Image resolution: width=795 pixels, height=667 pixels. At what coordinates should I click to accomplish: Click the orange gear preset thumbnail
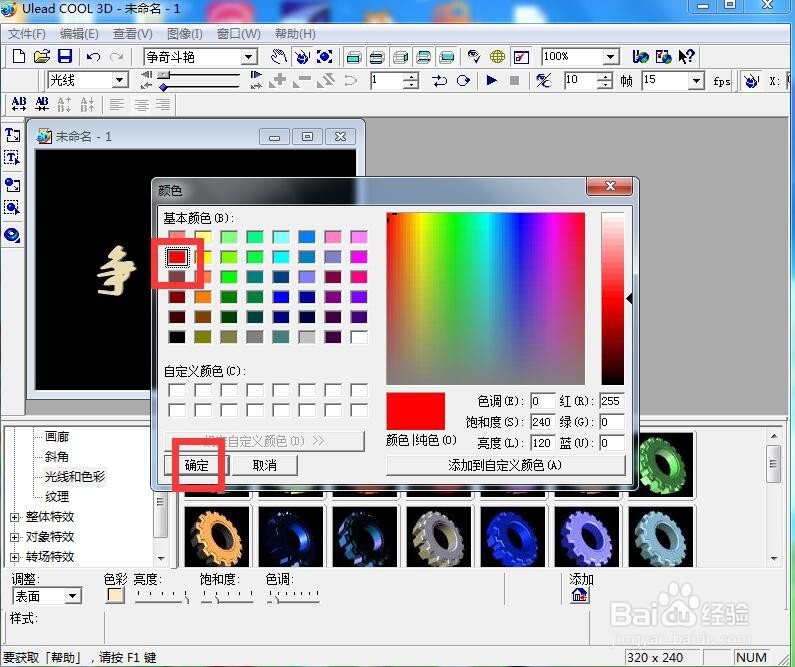click(217, 537)
